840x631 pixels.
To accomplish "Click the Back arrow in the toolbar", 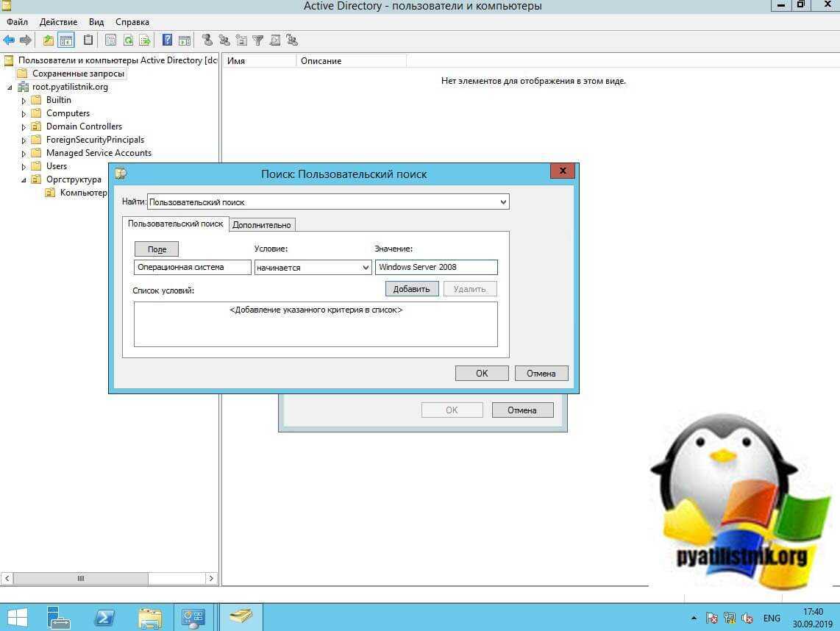I will coord(9,40).
